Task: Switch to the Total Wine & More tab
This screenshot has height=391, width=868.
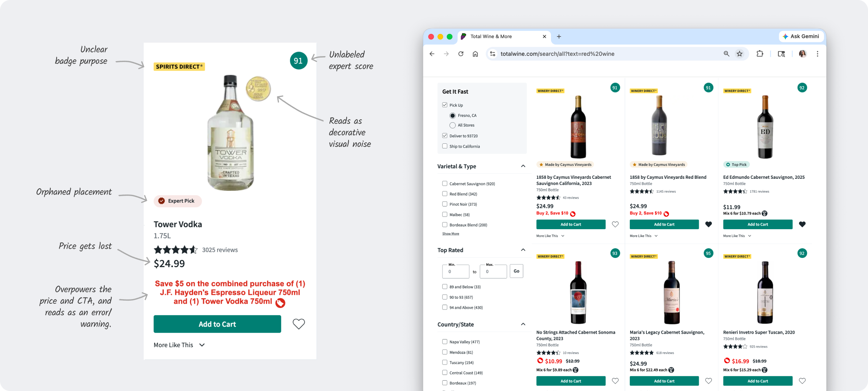Action: [504, 37]
